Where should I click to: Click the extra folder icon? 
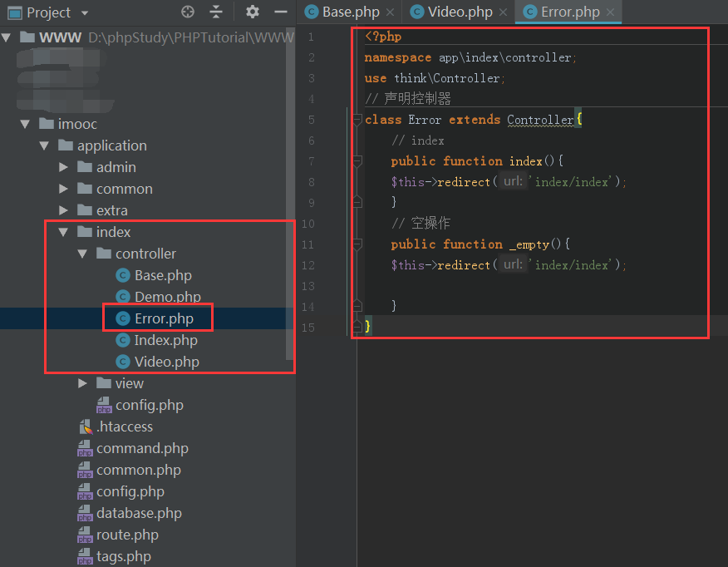pos(85,210)
